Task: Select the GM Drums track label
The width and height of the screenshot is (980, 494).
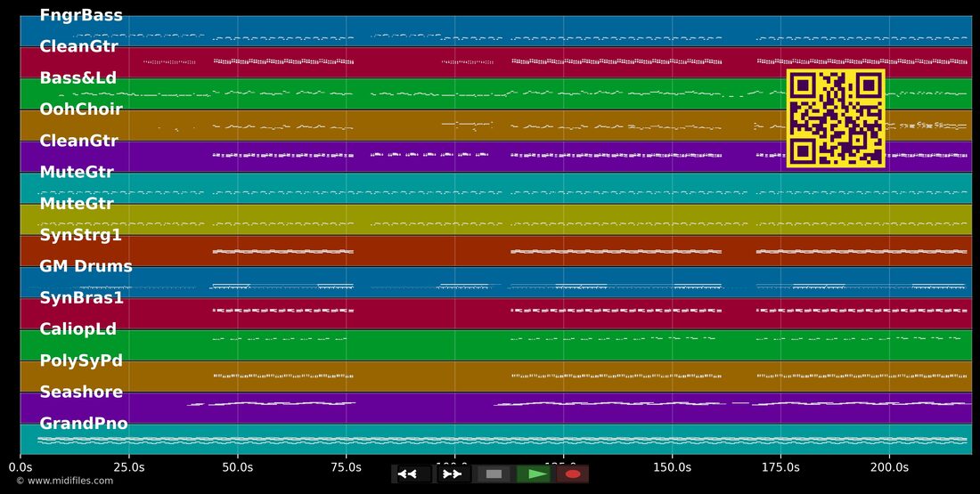Action: click(x=86, y=266)
